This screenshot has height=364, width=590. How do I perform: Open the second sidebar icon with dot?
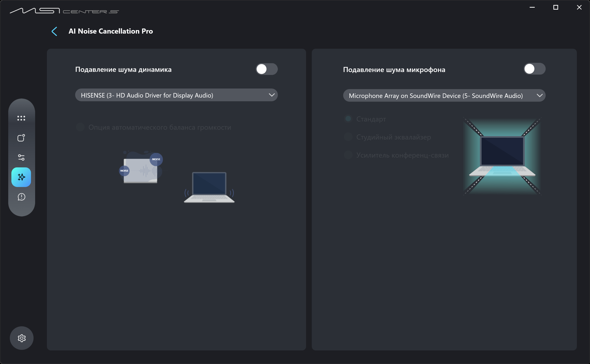pos(21,138)
